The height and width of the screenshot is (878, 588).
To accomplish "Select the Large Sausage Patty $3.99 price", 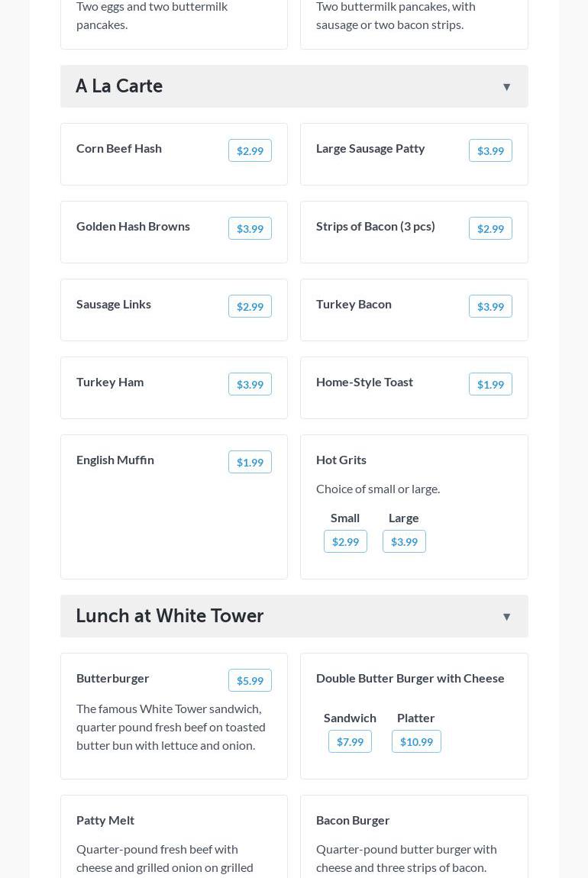I will click(x=490, y=151).
